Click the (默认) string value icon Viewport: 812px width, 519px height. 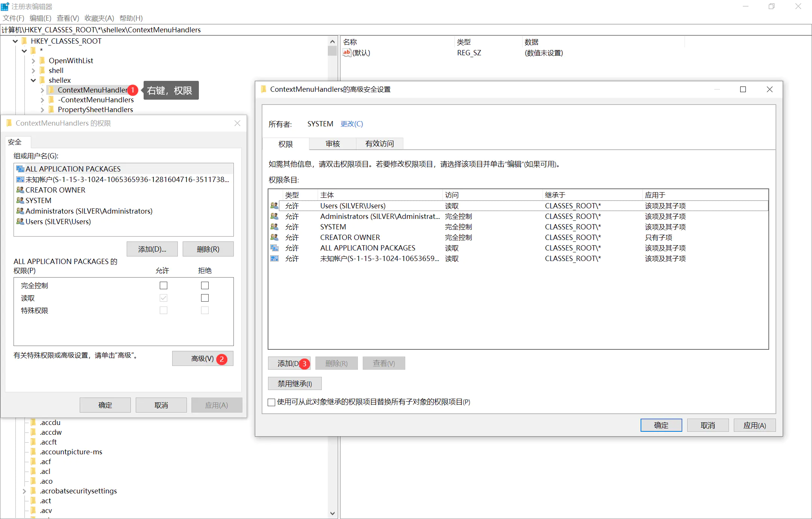coord(347,53)
